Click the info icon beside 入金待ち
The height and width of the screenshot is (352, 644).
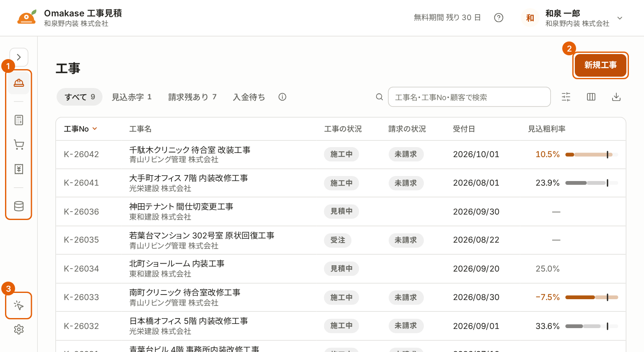tap(283, 97)
